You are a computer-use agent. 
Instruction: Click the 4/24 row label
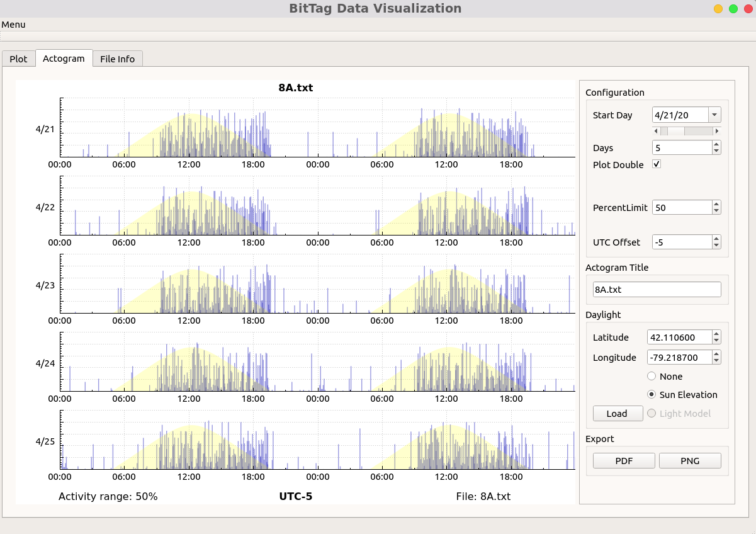coord(45,363)
